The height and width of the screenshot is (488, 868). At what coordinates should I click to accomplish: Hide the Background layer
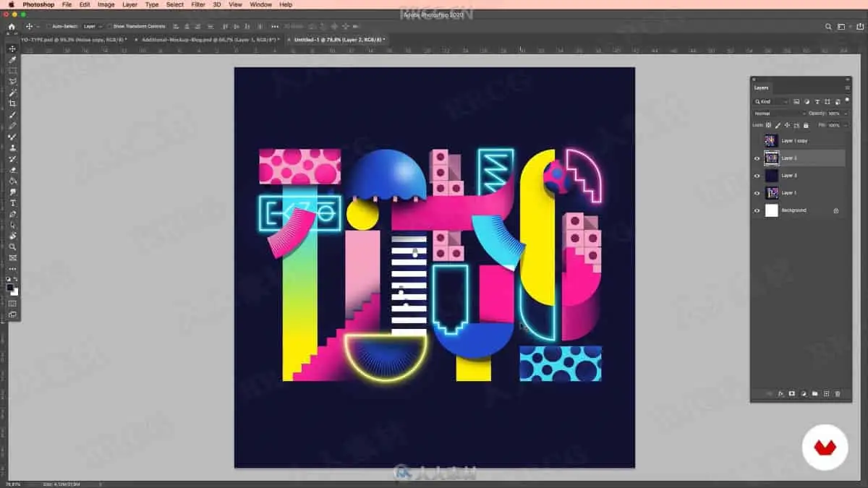coord(757,210)
